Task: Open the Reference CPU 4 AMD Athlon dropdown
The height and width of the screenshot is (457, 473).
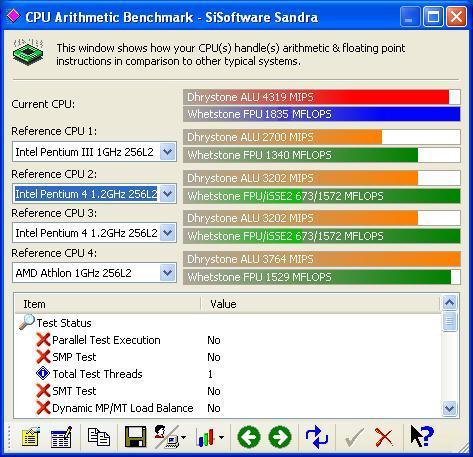Action: tap(168, 273)
